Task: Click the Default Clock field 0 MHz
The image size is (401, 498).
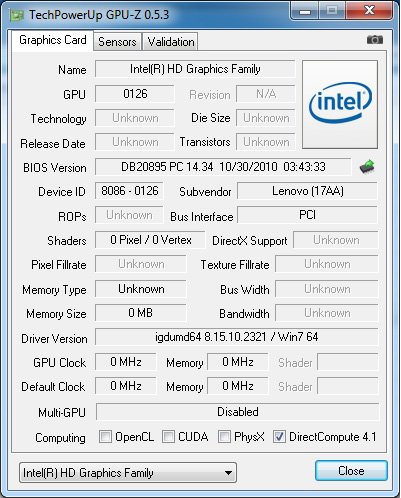Action: [126, 386]
